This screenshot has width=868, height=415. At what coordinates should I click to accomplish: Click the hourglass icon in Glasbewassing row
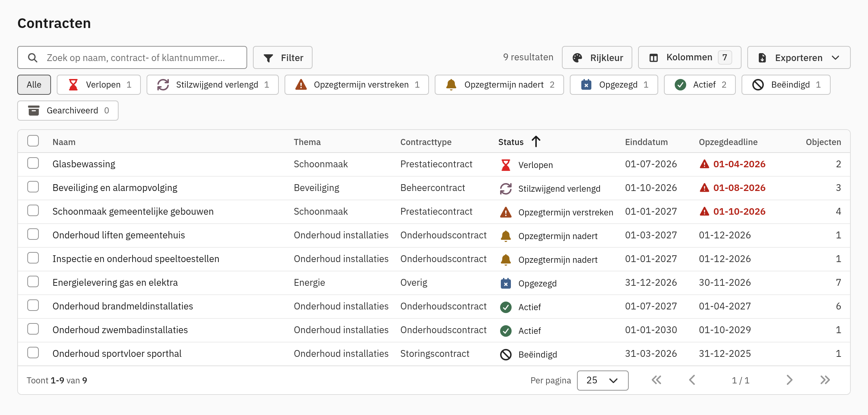pos(505,165)
